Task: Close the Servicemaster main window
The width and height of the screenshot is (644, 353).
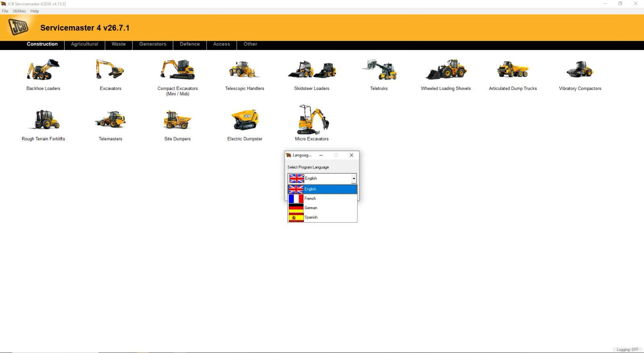Action: pos(636,4)
